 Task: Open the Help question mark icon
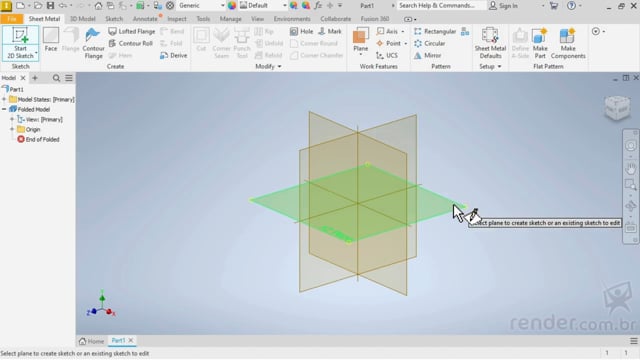[x=571, y=5]
